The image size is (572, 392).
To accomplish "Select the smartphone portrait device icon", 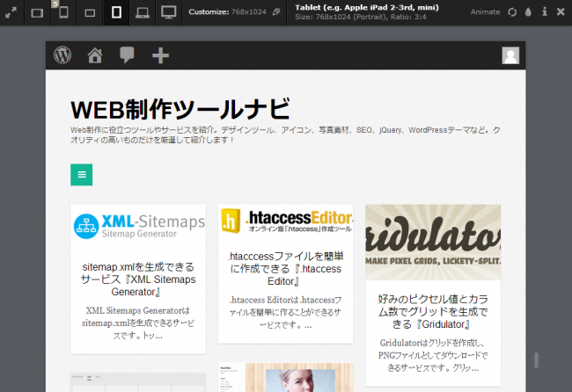I will pyautogui.click(x=63, y=12).
